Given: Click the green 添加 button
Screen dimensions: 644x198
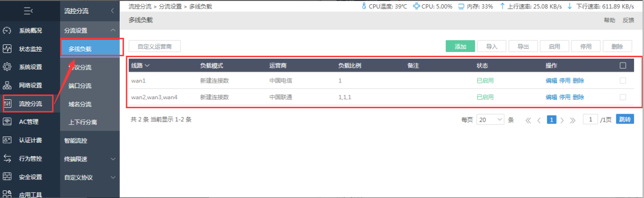Looking at the screenshot, I should coord(460,46).
